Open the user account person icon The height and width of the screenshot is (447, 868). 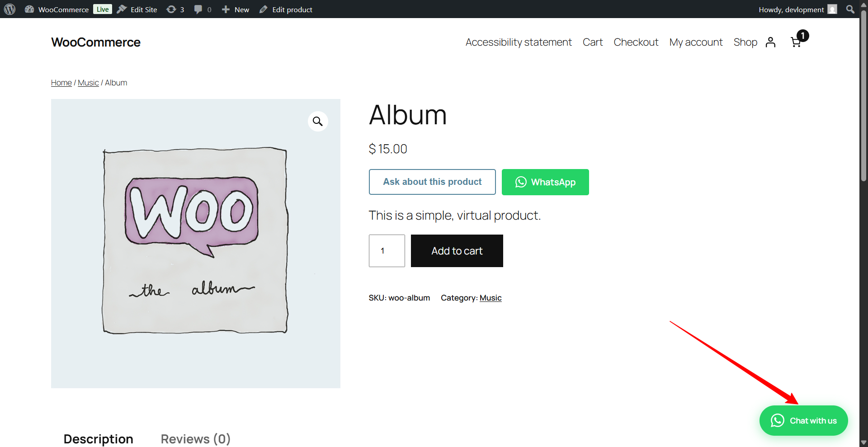coord(771,42)
